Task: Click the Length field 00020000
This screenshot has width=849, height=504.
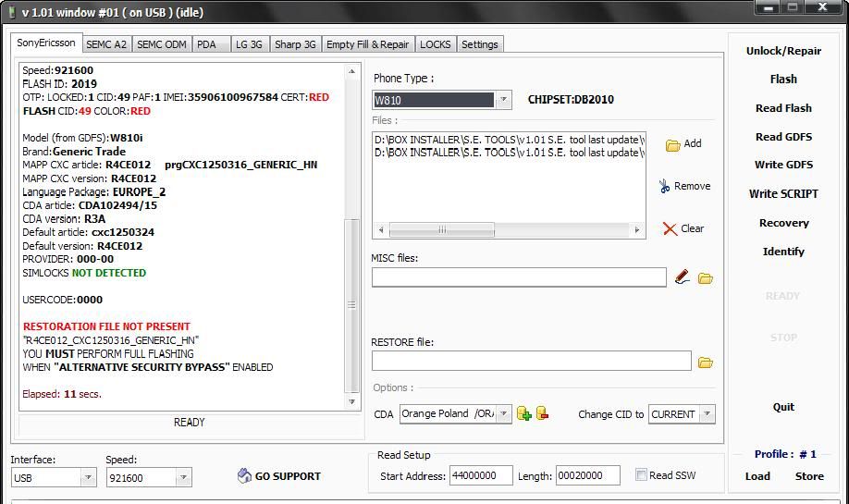Action: tap(587, 475)
